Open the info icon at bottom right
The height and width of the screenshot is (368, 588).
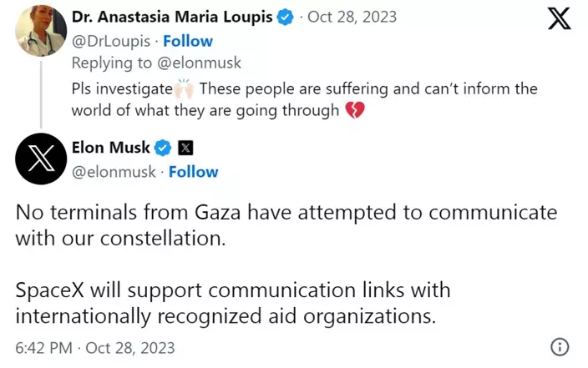point(560,347)
